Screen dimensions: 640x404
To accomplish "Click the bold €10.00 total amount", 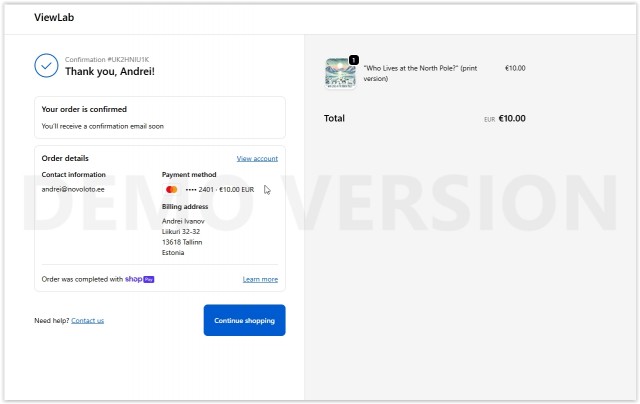I will (512, 118).
